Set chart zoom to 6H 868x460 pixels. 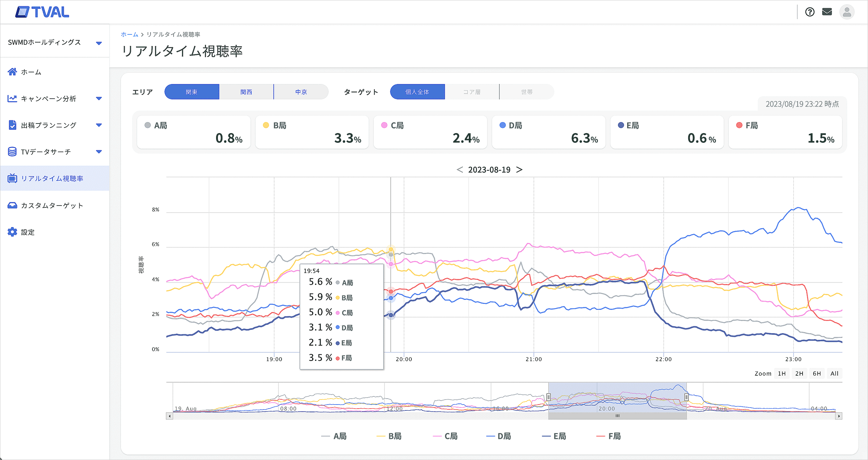(x=817, y=373)
